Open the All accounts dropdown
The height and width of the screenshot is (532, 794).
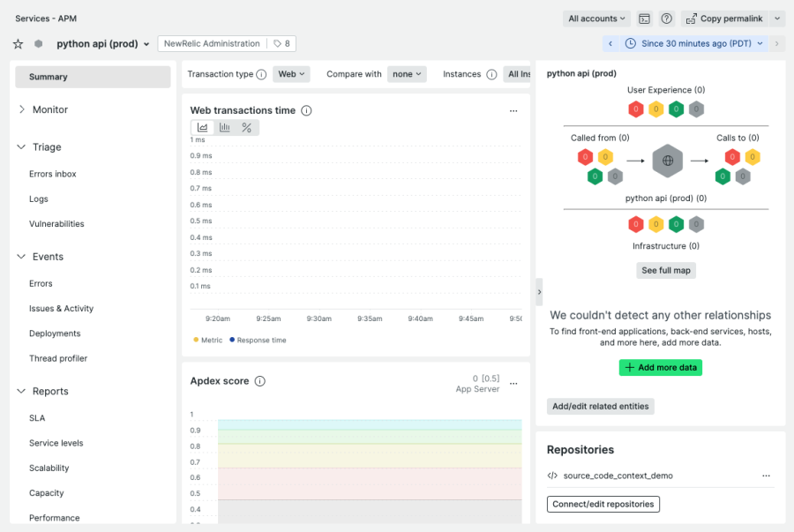597,19
